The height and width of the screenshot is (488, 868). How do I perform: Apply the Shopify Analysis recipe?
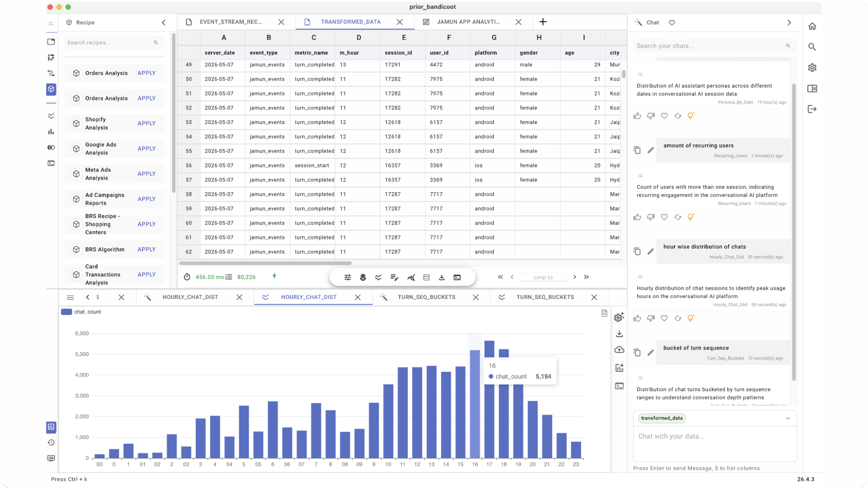click(x=146, y=123)
